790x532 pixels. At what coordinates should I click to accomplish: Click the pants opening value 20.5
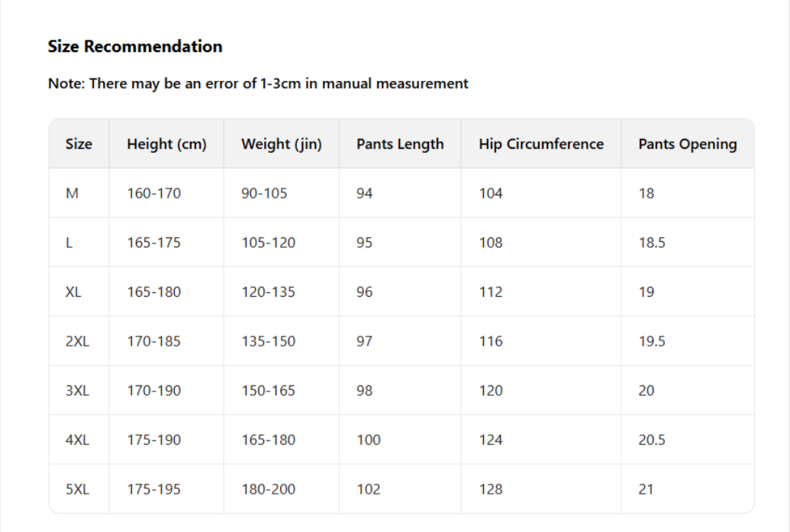(x=652, y=440)
